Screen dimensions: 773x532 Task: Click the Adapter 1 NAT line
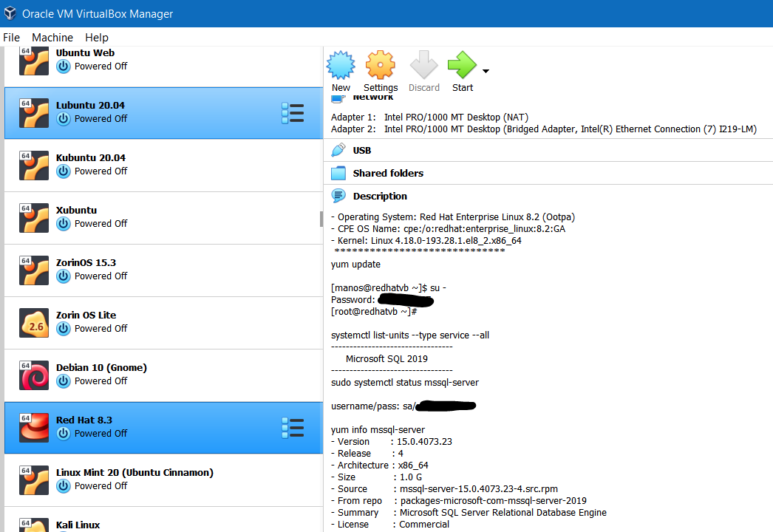point(429,117)
